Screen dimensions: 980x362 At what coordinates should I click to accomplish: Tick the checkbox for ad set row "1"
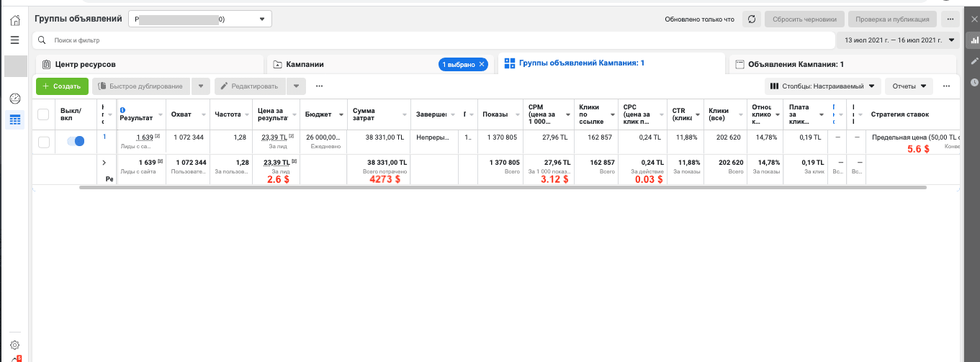click(x=44, y=142)
